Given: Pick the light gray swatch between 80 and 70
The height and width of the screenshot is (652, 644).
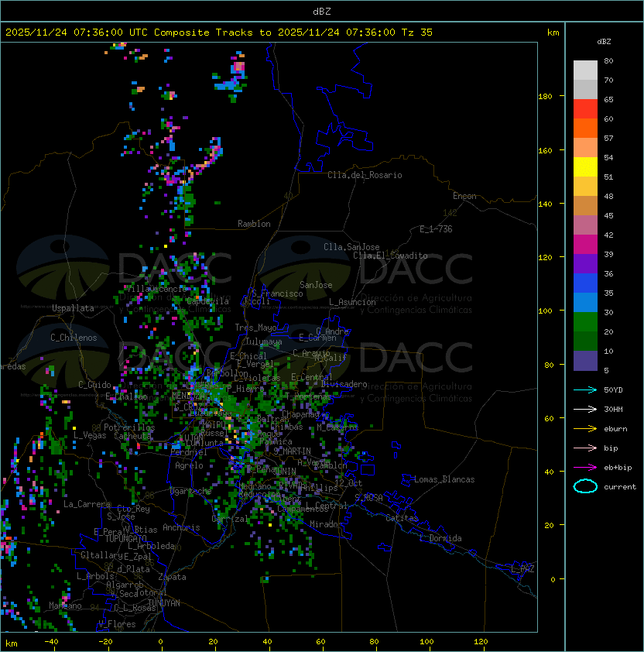Looking at the screenshot, I should [585, 70].
